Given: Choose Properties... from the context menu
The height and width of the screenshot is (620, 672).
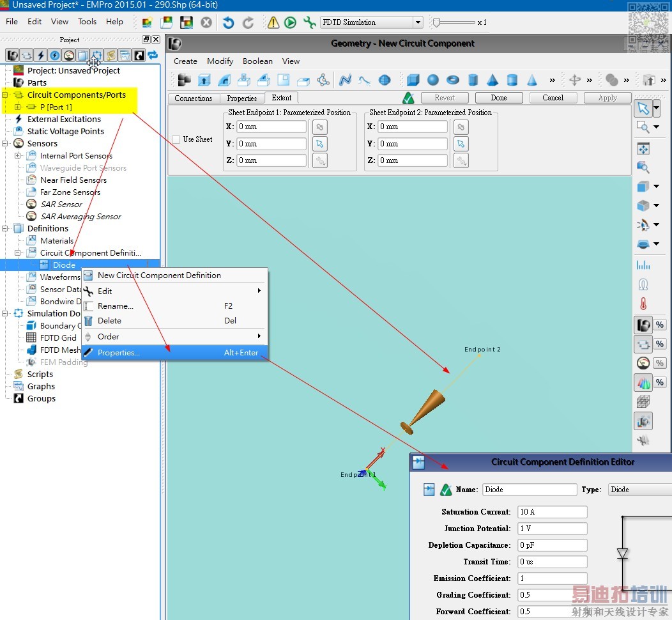Looking at the screenshot, I should 119,353.
